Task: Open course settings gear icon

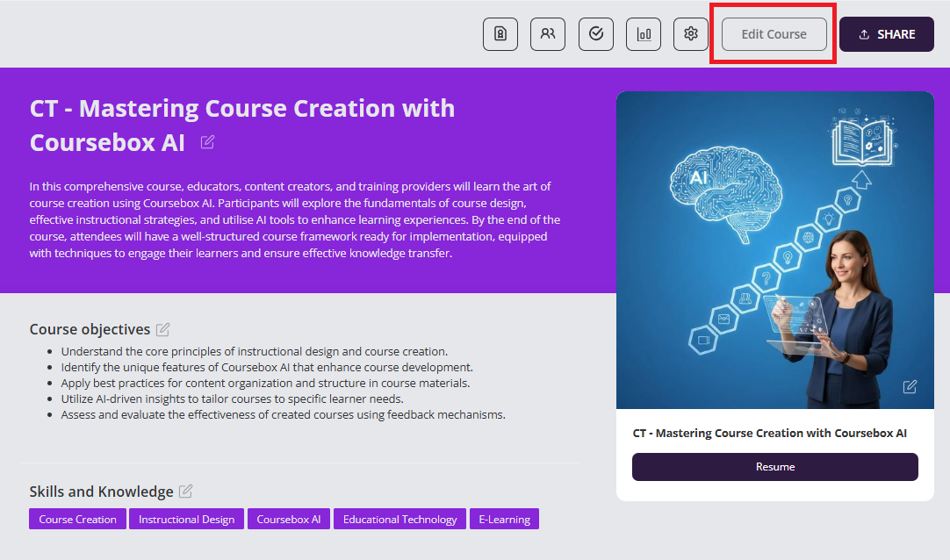Action: pos(691,34)
